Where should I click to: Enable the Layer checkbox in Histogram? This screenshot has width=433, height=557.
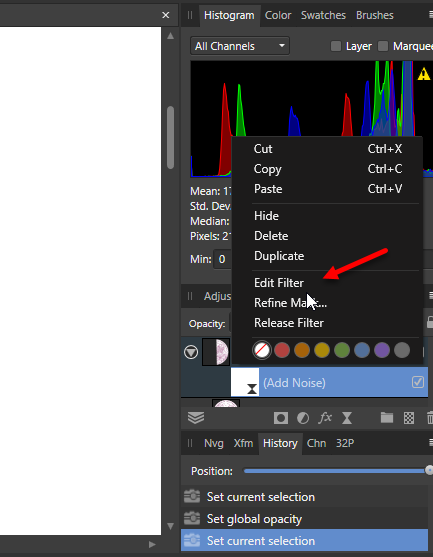pyautogui.click(x=336, y=46)
